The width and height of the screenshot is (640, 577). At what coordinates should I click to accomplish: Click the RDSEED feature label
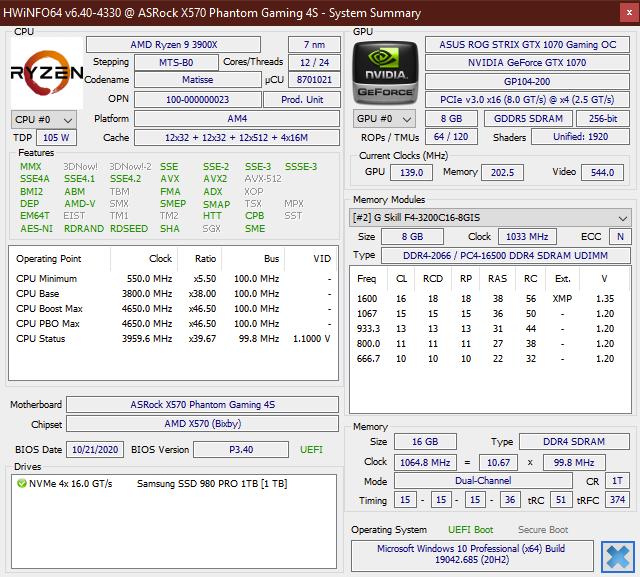point(129,229)
